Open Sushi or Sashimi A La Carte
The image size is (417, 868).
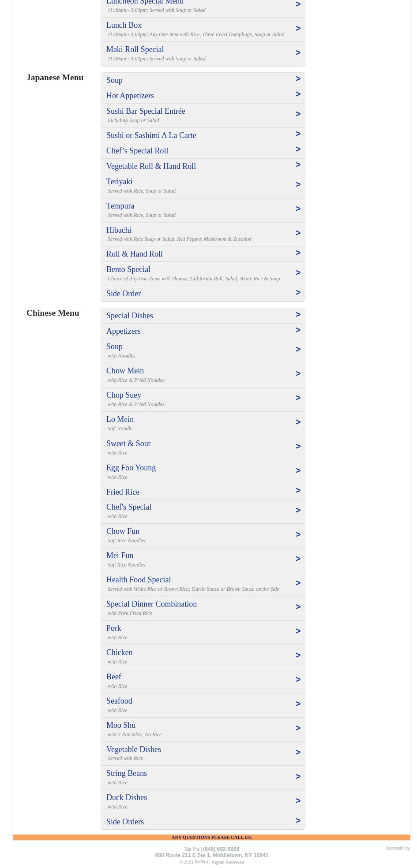point(151,135)
